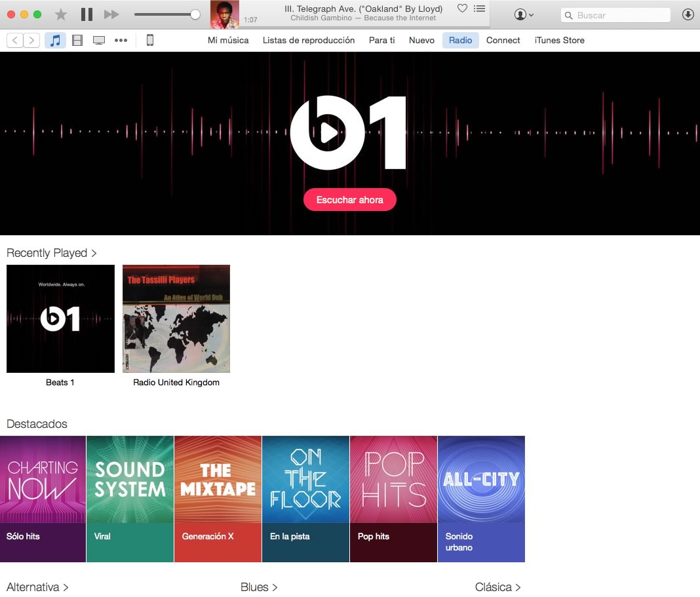Play the Pop Hits station
This screenshot has height=597, width=700.
pyautogui.click(x=393, y=499)
